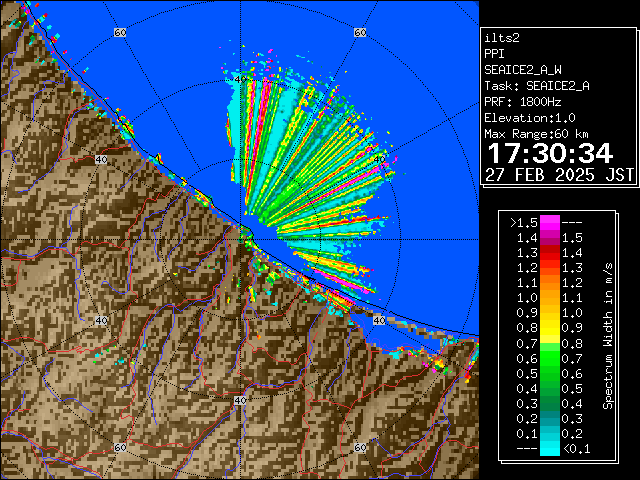
Task: Click the '27 FEB 2025 JST' date
Action: point(559,175)
